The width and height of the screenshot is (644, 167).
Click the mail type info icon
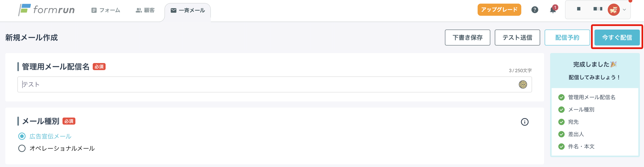pos(525,122)
